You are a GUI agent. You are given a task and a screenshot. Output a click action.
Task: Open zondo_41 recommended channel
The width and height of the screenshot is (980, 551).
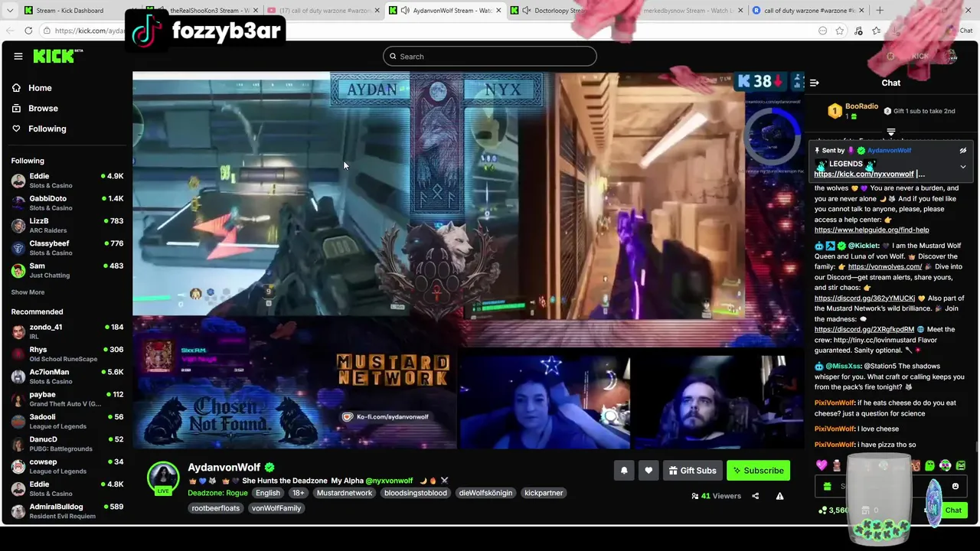tap(67, 331)
